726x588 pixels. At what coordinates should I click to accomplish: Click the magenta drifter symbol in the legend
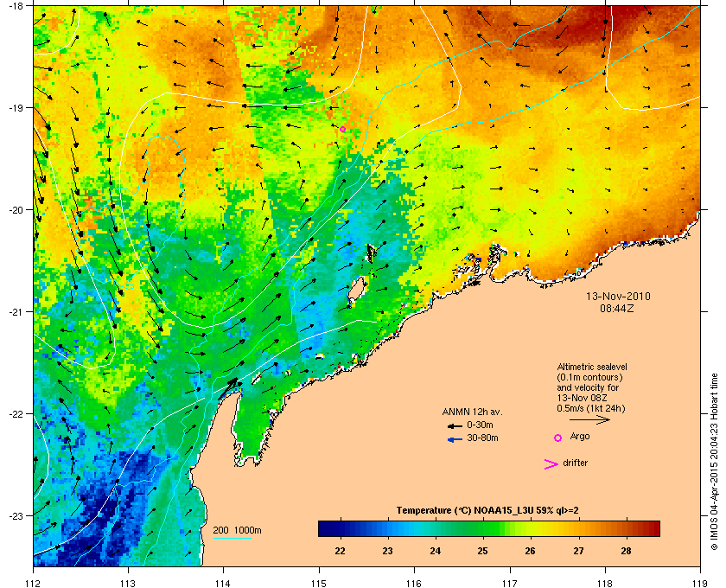click(551, 464)
